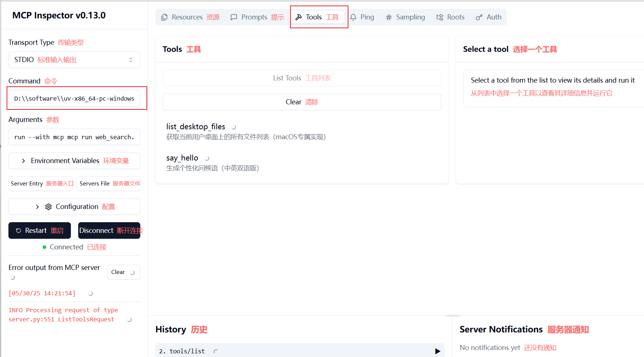Open the STDIO transport type dropdown

(74, 60)
